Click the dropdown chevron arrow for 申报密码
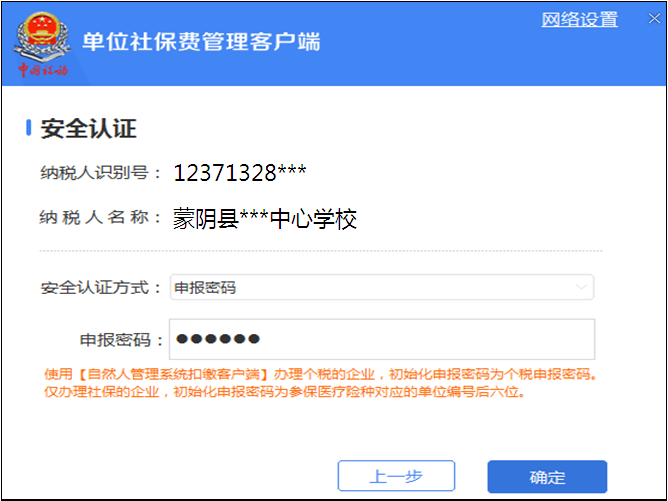The width and height of the screenshot is (668, 501). coord(581,287)
